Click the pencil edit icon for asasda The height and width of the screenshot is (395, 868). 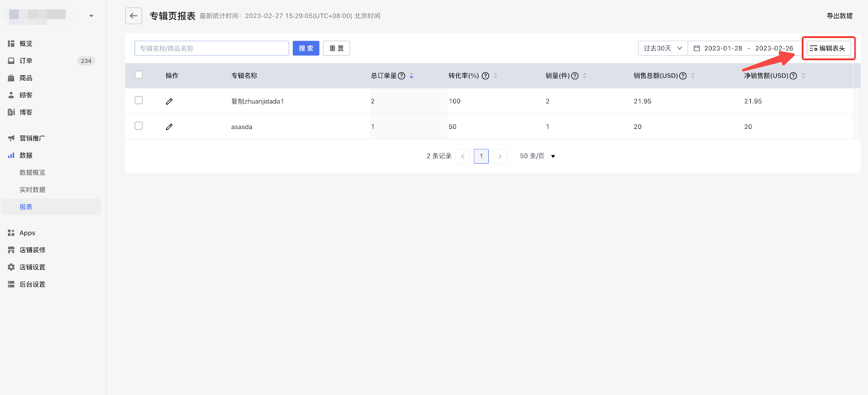(169, 127)
